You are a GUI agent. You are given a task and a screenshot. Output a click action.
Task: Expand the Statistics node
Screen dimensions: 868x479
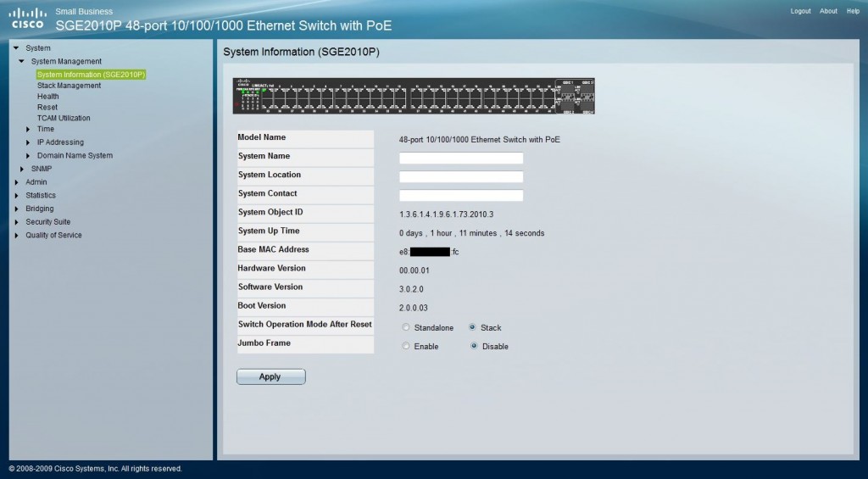click(x=17, y=196)
